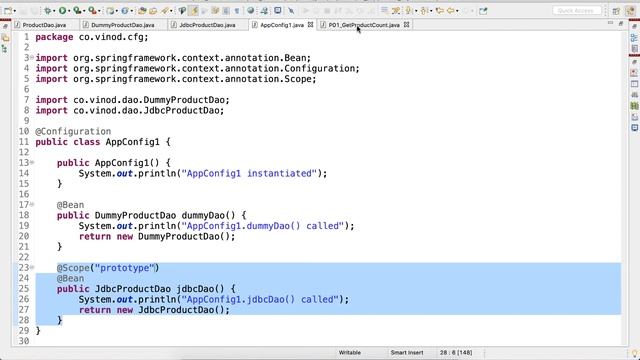Click the Search flashlight-pencil icon
This screenshot has width=640, height=360.
tap(164, 11)
